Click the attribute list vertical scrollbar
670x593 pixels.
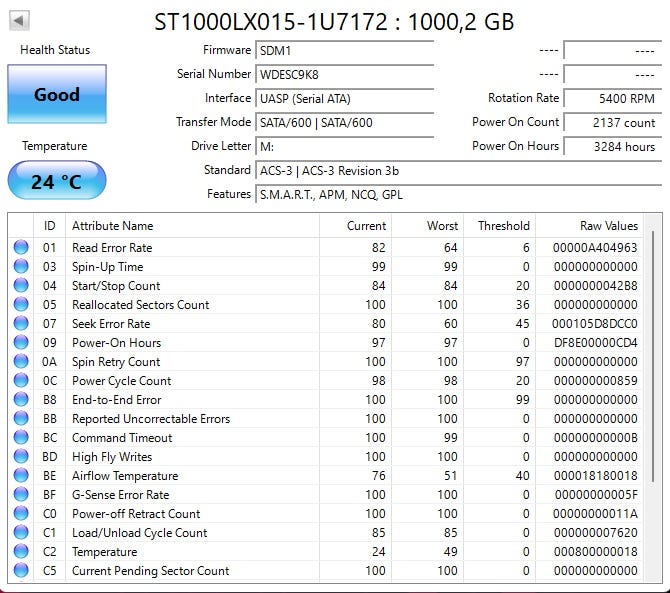pos(654,400)
